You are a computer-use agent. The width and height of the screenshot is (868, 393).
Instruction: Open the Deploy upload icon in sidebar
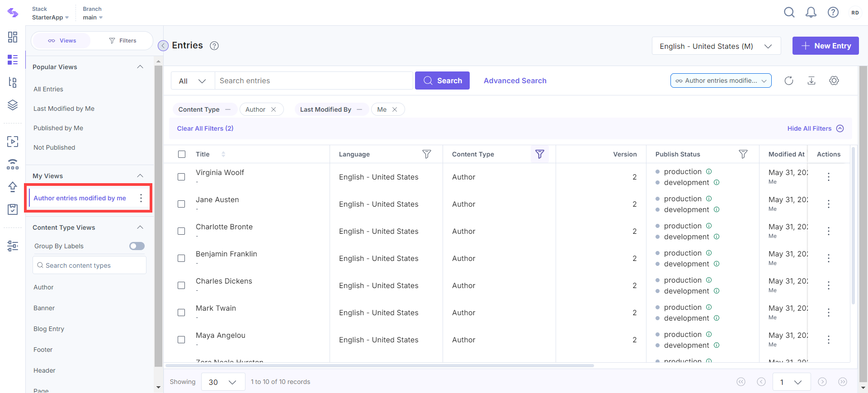tap(13, 186)
